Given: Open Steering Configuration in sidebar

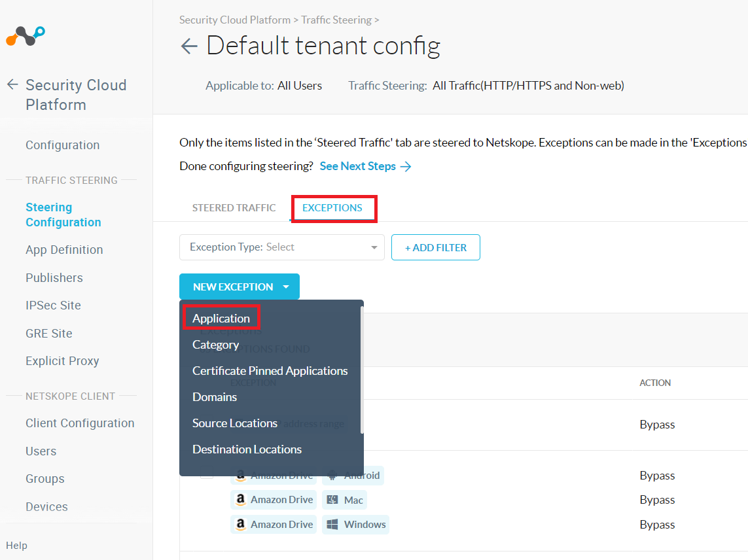Looking at the screenshot, I should click(63, 215).
